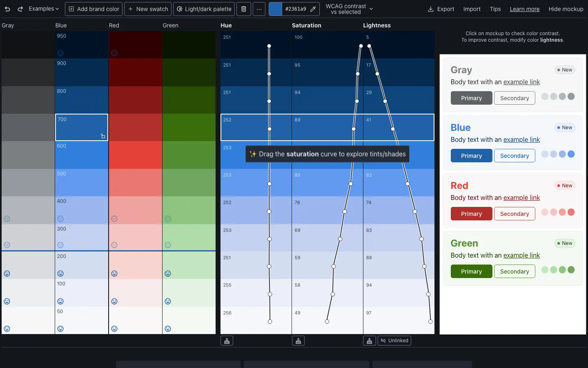The width and height of the screenshot is (588, 368).
Task: Pick a color with the eyedropper icon
Action: pos(313,9)
